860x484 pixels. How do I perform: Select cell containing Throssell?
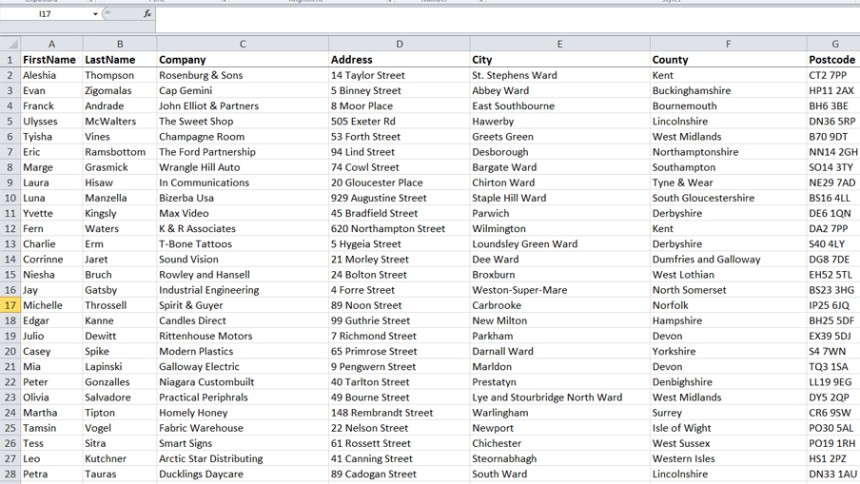point(120,306)
